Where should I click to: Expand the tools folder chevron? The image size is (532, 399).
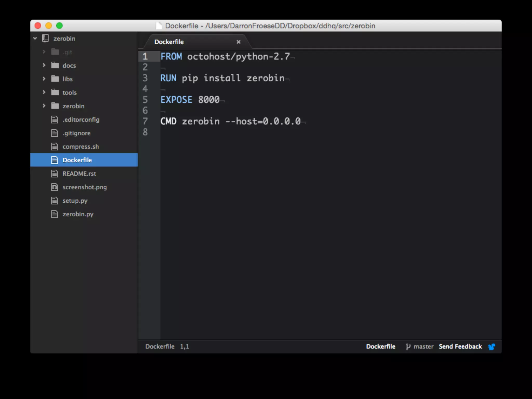pyautogui.click(x=44, y=92)
